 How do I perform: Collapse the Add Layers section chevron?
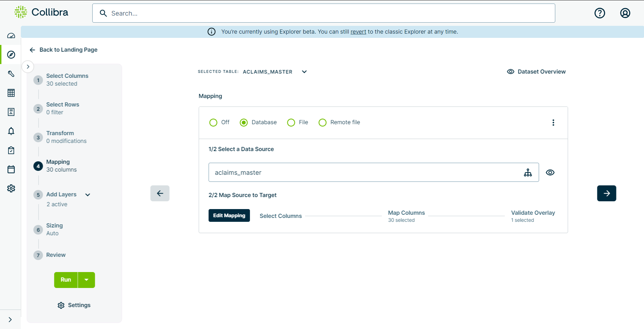pos(87,195)
